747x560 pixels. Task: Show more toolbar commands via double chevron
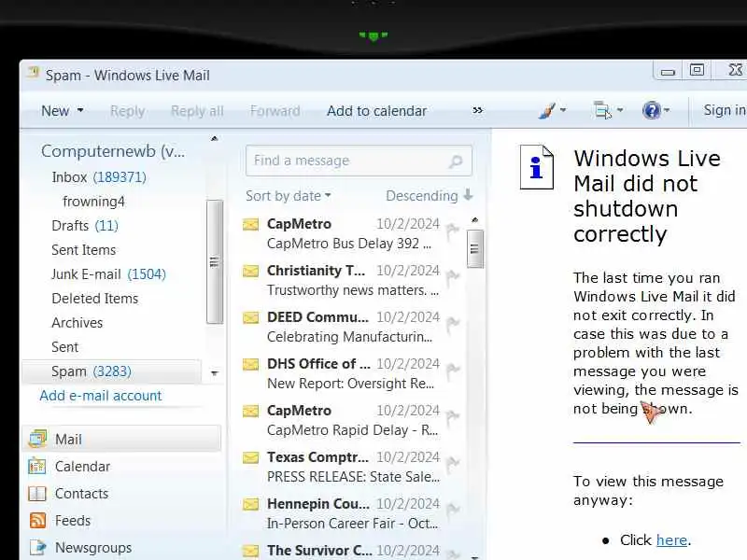click(477, 110)
